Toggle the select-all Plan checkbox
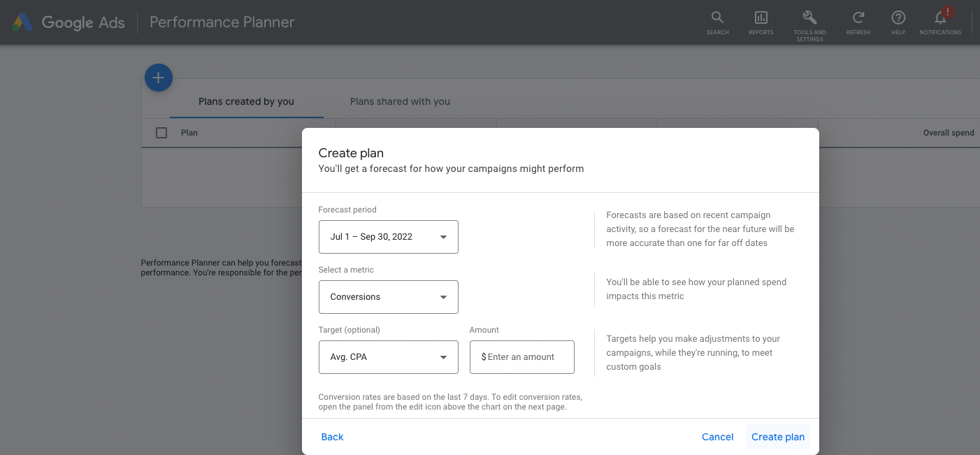 161,133
